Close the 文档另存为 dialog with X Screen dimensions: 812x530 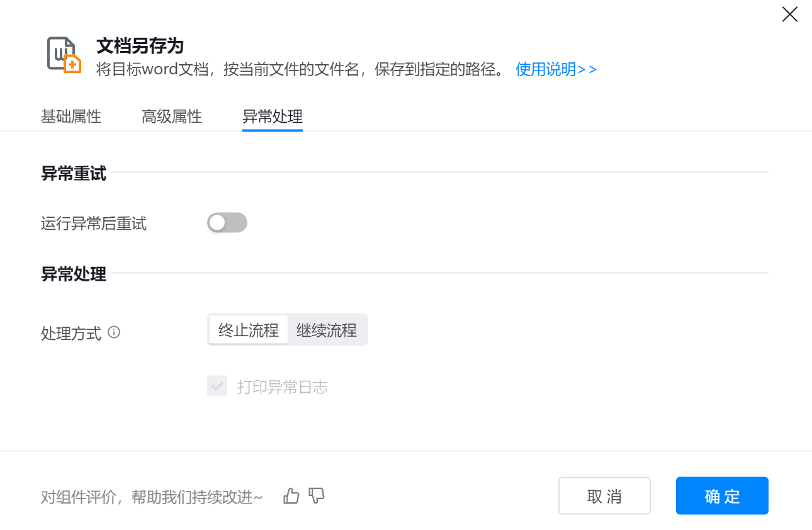pos(789,14)
